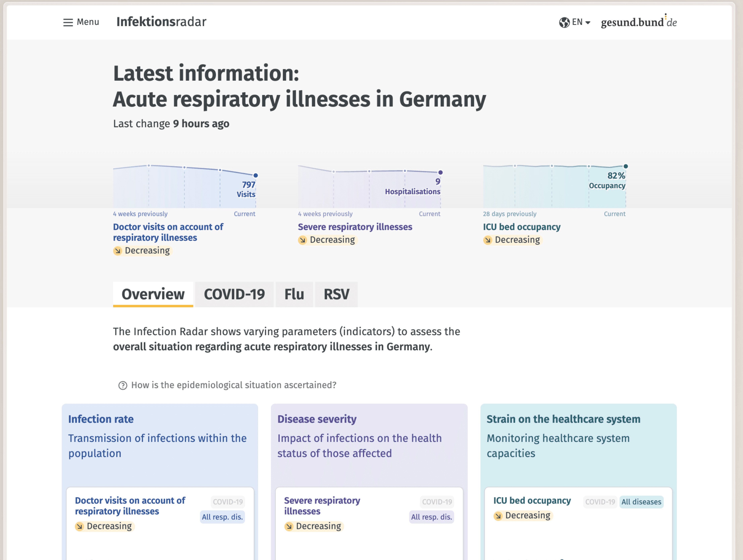Viewport: 743px width, 560px height.
Task: Open the ICU bed occupancy link at top
Action: tap(521, 227)
